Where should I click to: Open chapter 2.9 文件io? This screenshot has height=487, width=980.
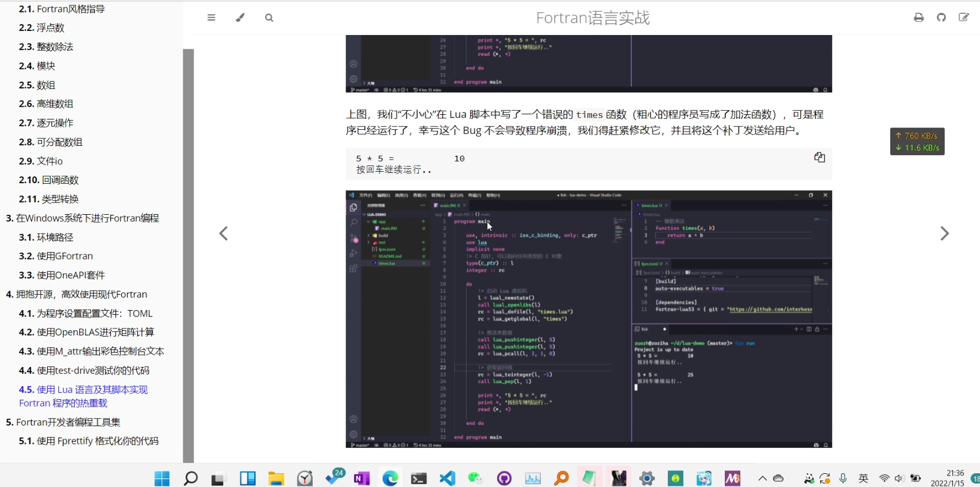pos(41,161)
